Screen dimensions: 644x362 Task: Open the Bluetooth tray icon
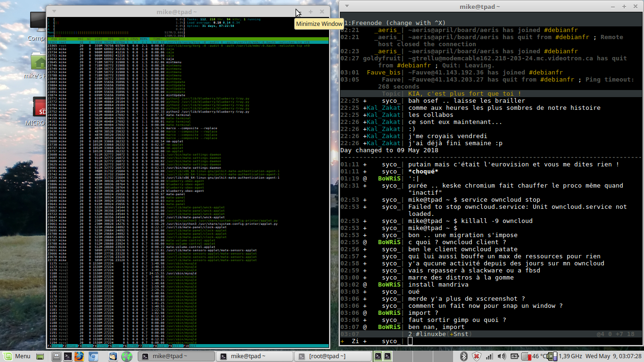point(464,356)
